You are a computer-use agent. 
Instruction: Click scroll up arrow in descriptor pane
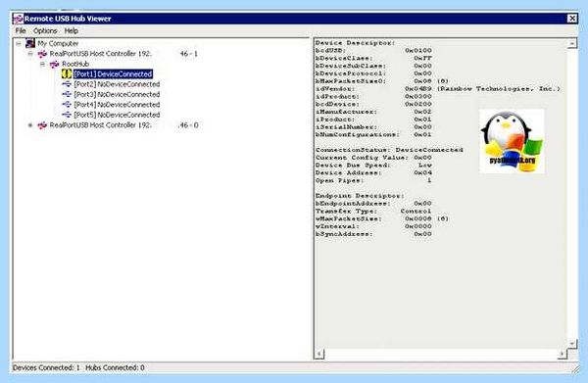(572, 43)
